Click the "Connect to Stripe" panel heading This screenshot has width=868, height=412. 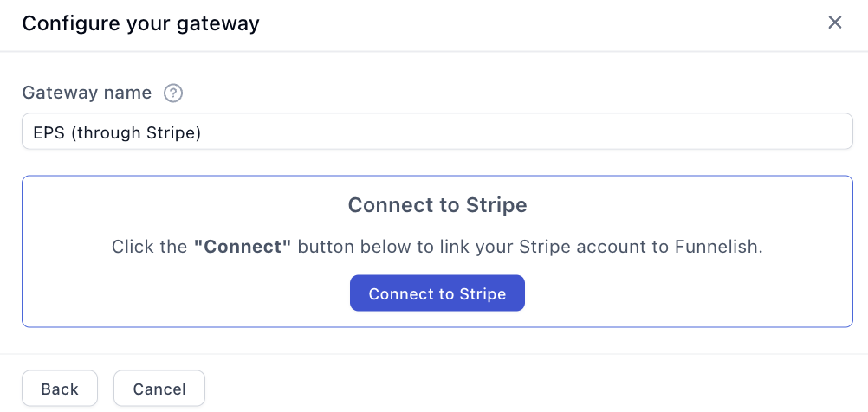coord(437,205)
